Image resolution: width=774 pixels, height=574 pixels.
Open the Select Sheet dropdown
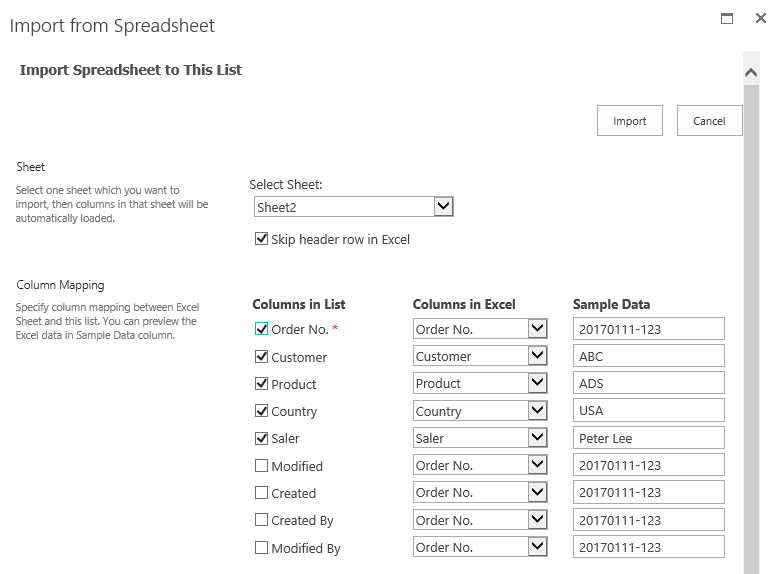tap(444, 207)
